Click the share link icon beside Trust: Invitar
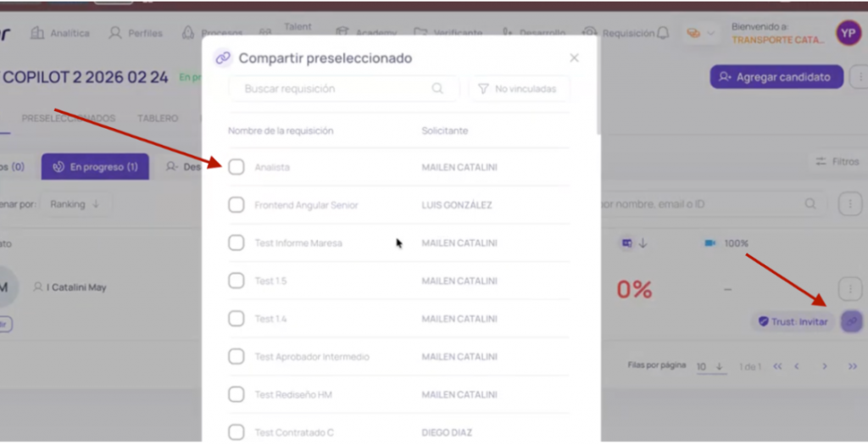The height and width of the screenshot is (445, 868). point(850,321)
